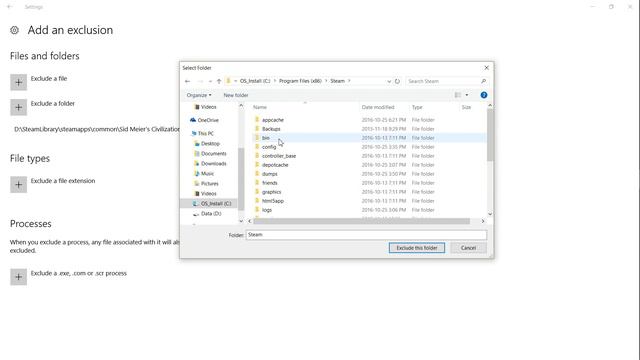Open the view options dropdown arrow
The image size is (640, 360).
pos(467,95)
